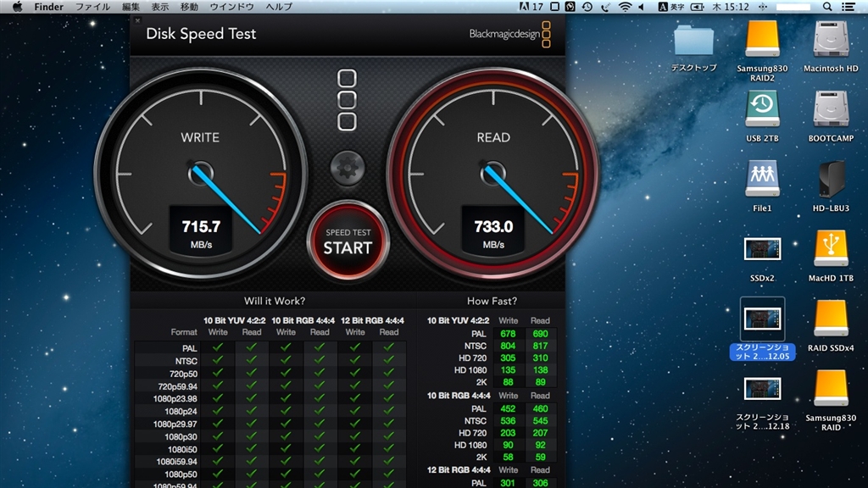This screenshot has width=868, height=488.
Task: Open the Apple menu
Action: pos(17,7)
